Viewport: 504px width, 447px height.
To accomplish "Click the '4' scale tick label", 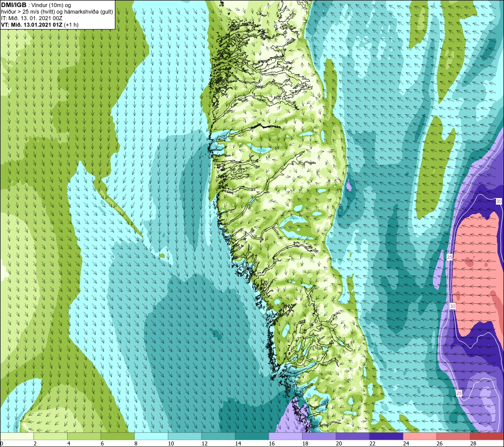I will click(x=69, y=443).
